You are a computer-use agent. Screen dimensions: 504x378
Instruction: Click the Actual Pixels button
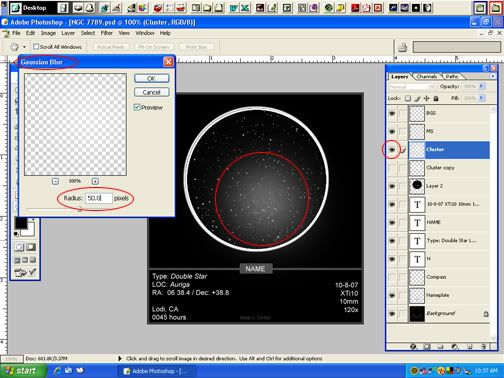[x=110, y=47]
